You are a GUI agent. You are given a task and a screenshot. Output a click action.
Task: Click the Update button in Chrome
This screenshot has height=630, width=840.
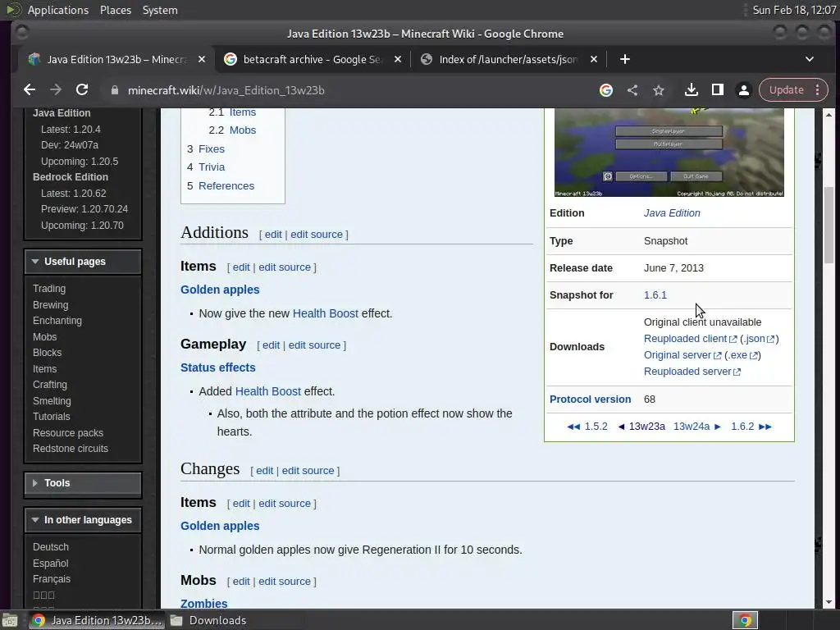point(787,90)
